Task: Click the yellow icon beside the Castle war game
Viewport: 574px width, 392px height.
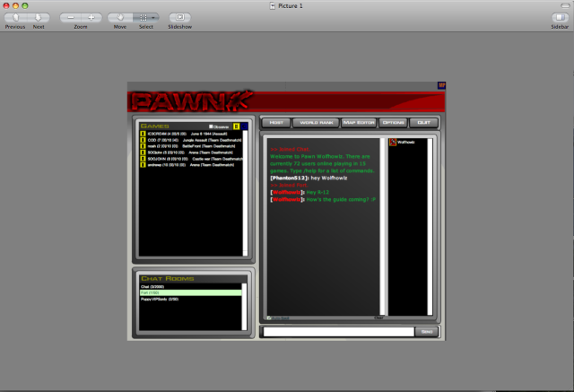Action: [143, 159]
